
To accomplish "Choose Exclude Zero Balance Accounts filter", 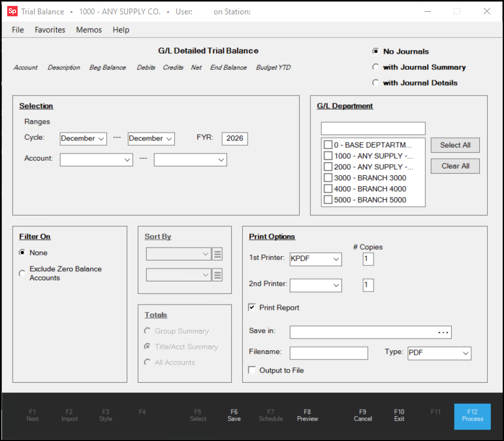I will coord(23,273).
